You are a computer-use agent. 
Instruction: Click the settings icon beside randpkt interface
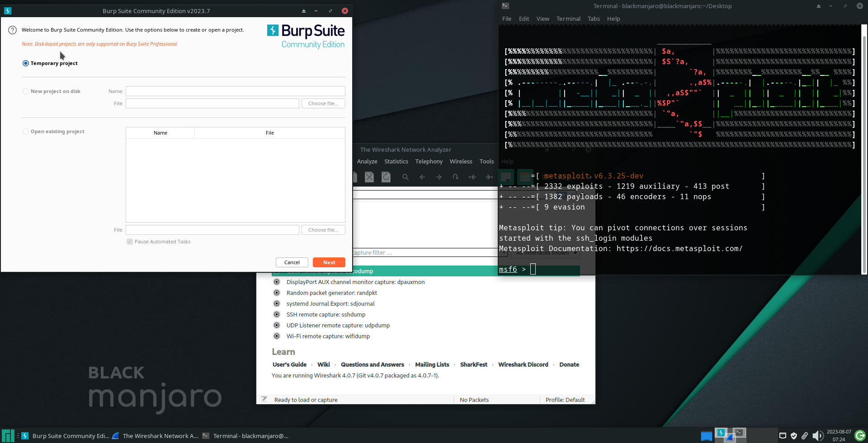277,293
